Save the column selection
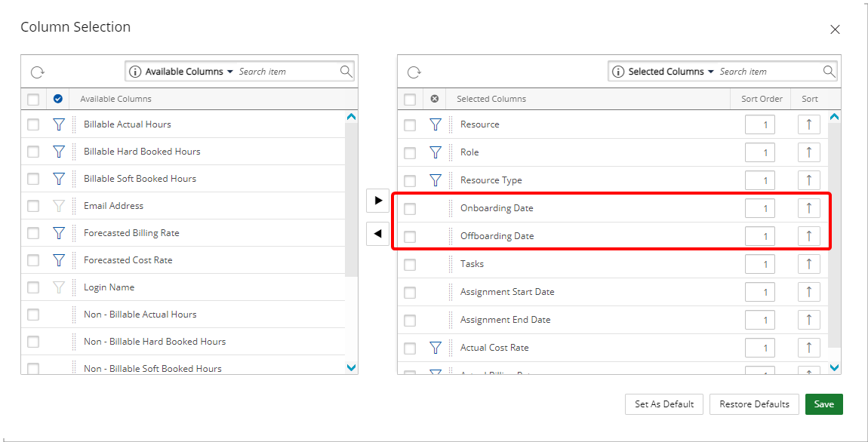Viewport: 868px width, 442px height. [823, 404]
